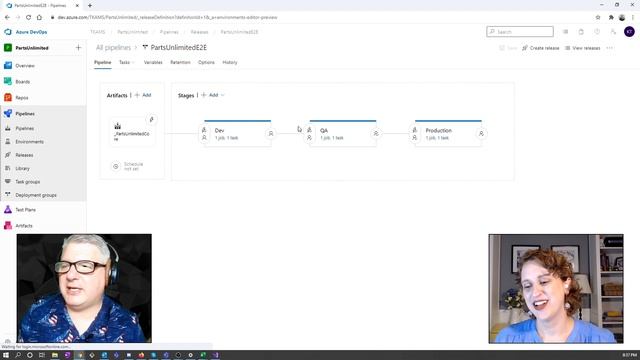Viewport: 640px width, 360px height.
Task: Click Releases in the top breadcrumb
Action: coord(200,32)
